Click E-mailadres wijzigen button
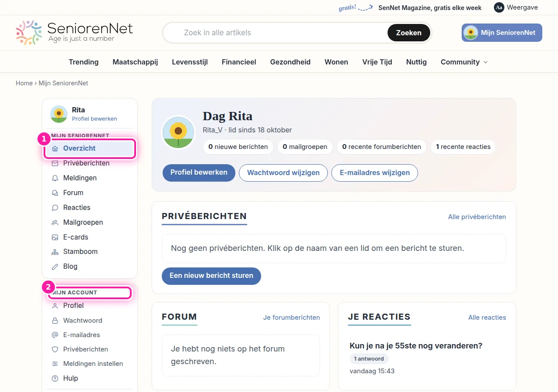Viewport: 558px width, 392px height. 375,172
